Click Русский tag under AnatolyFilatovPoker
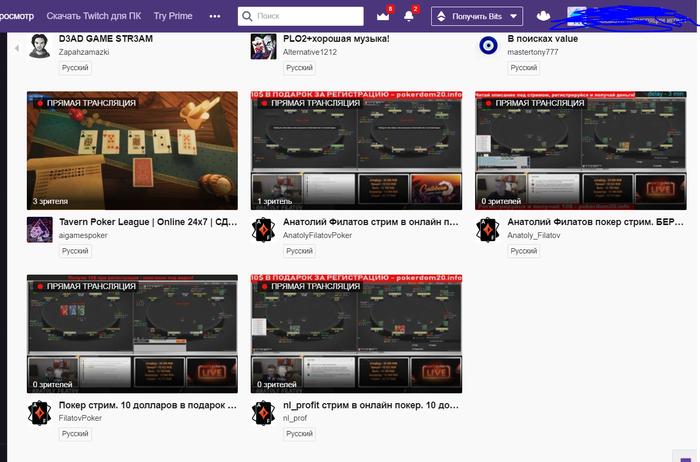Image resolution: width=700 pixels, height=462 pixels. 299,251
